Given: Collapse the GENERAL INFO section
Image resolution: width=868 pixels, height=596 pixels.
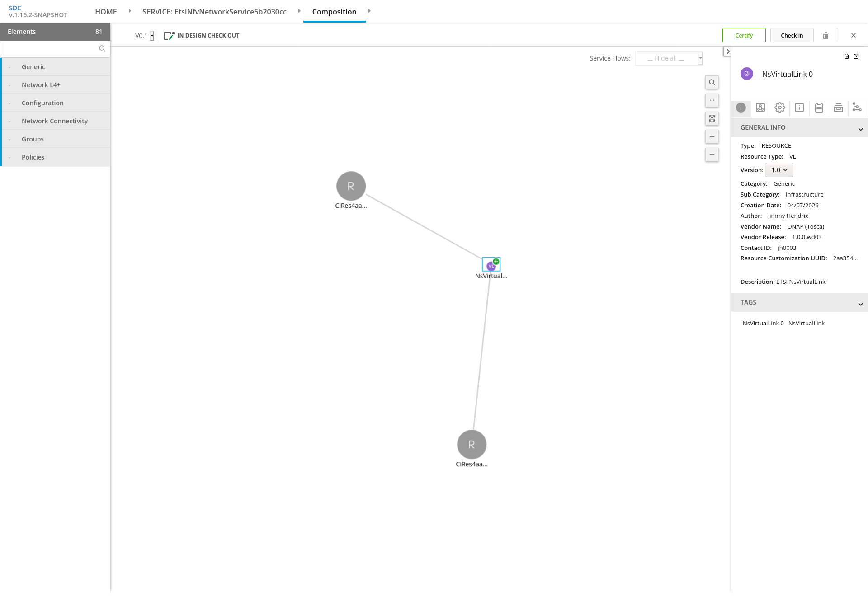Looking at the screenshot, I should coord(860,129).
